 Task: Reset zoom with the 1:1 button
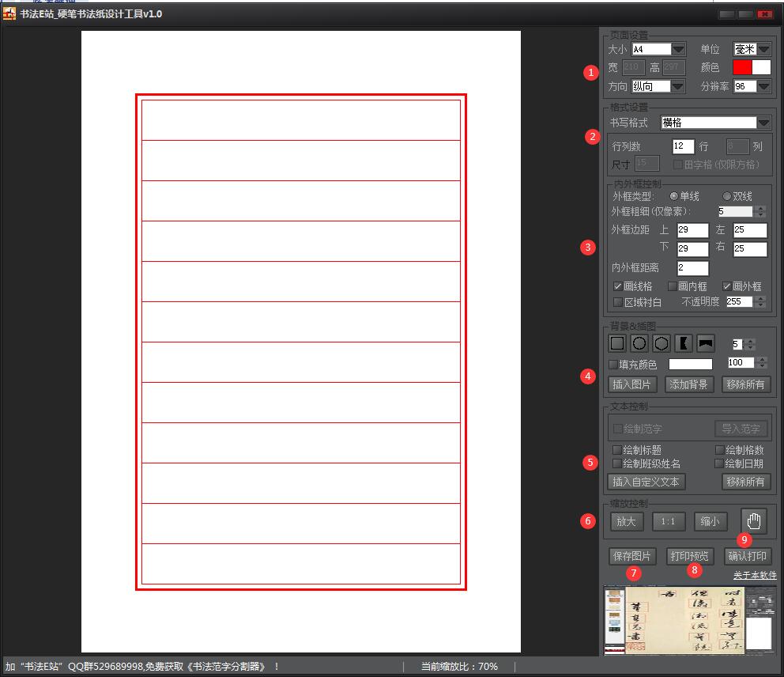pyautogui.click(x=669, y=521)
